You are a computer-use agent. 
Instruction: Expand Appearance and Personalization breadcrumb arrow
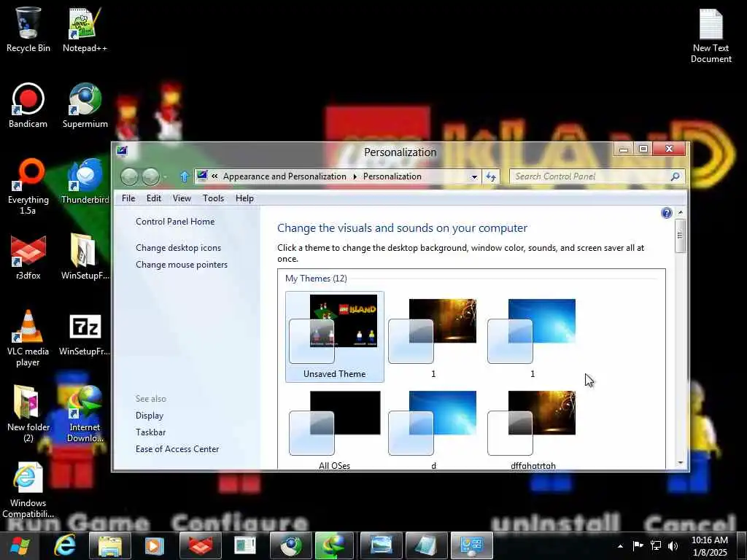355,176
